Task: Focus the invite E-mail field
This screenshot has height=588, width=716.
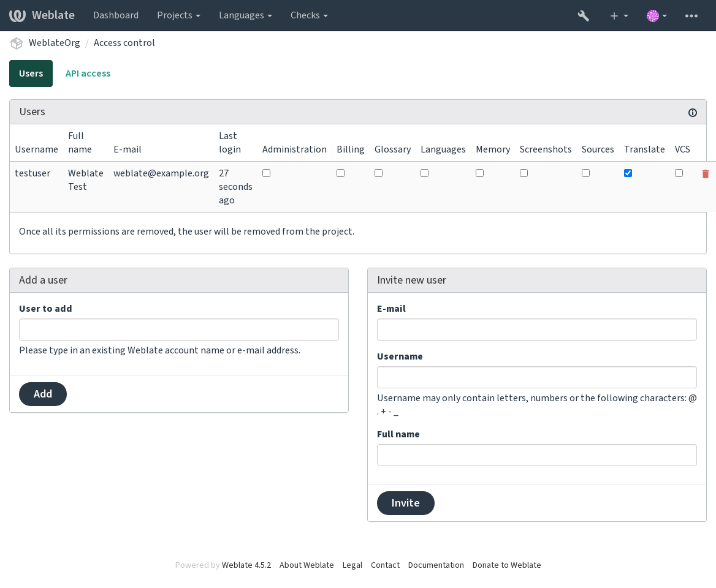Action: click(537, 330)
